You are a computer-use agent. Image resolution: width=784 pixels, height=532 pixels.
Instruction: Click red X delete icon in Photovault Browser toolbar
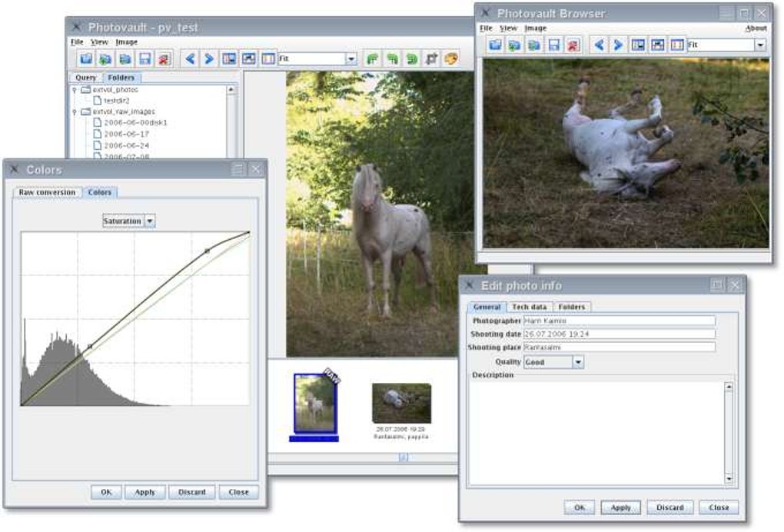(x=573, y=45)
